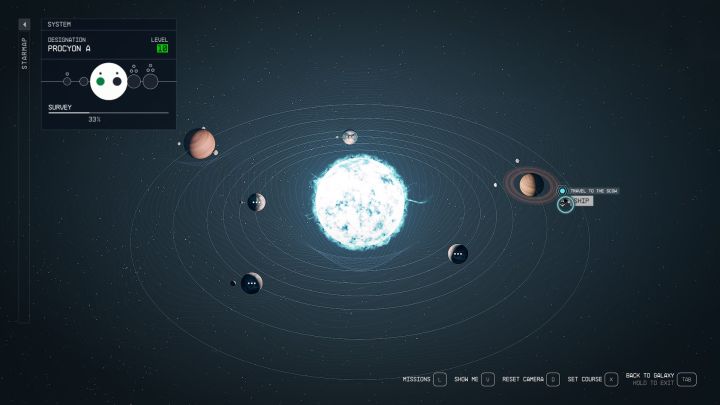Click the System panel header
This screenshot has width=720, height=405.
[109, 24]
